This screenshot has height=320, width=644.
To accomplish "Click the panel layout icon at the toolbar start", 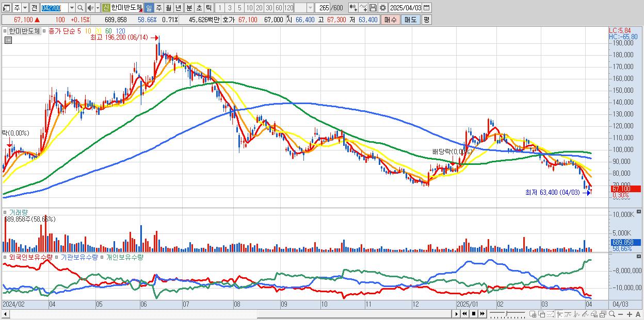I will point(6,8).
